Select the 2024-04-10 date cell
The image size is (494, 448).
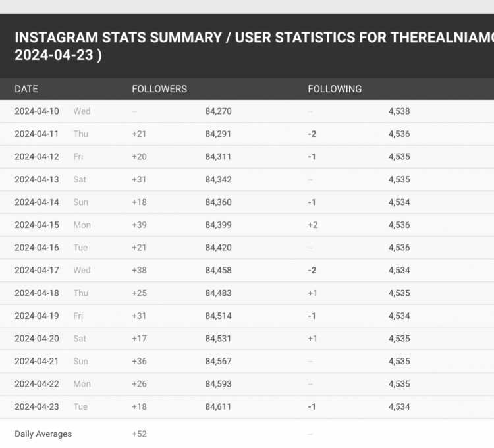pos(37,111)
